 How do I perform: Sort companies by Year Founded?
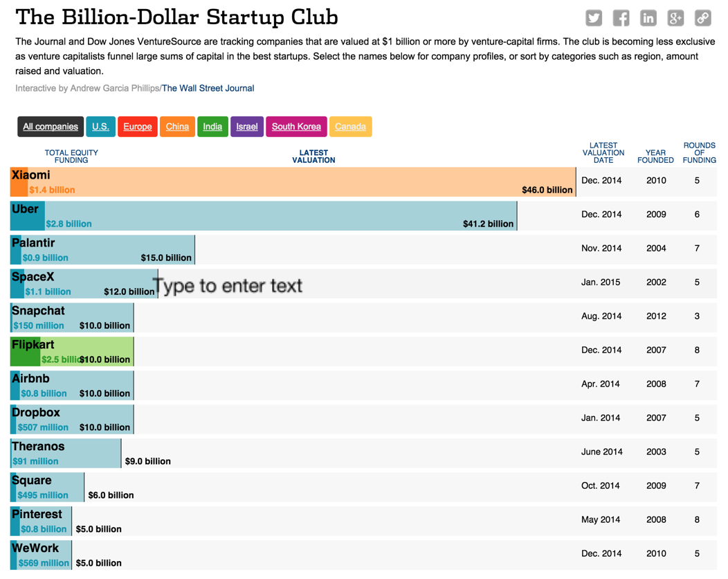click(655, 157)
